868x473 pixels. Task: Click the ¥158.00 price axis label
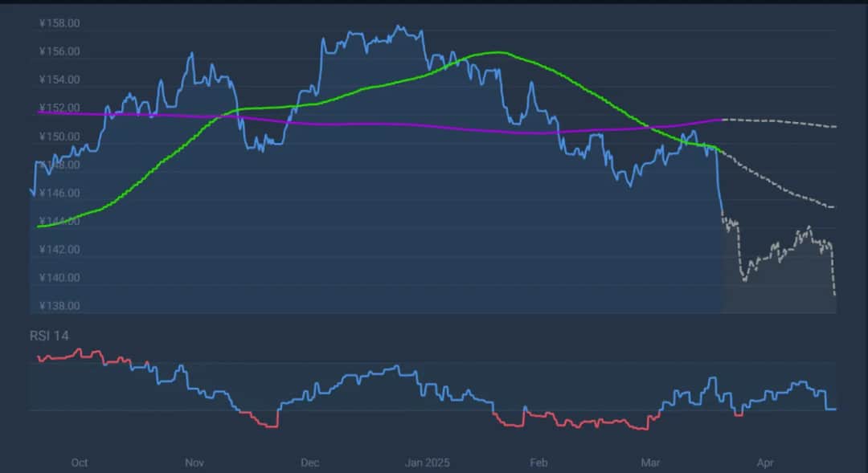tap(59, 23)
